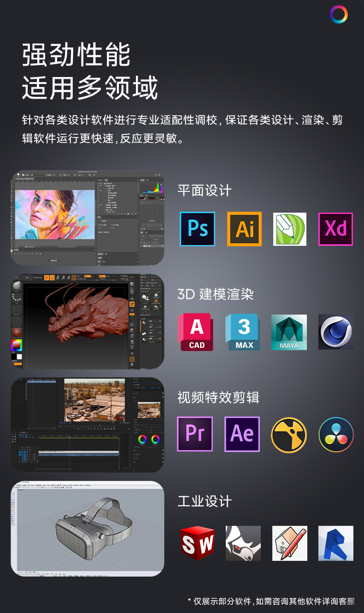The width and height of the screenshot is (364, 613).
Task: Click the right color wheel in video editor
Action: pos(155,439)
